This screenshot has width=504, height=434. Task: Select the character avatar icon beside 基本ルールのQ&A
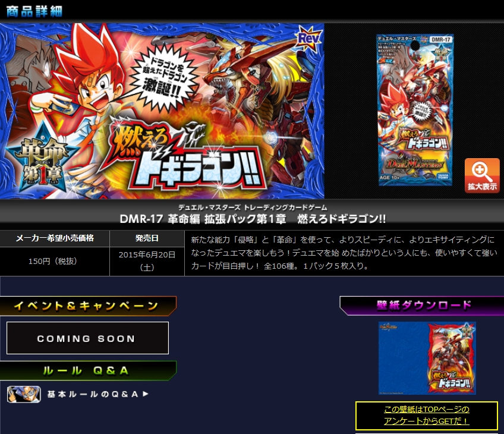(24, 393)
